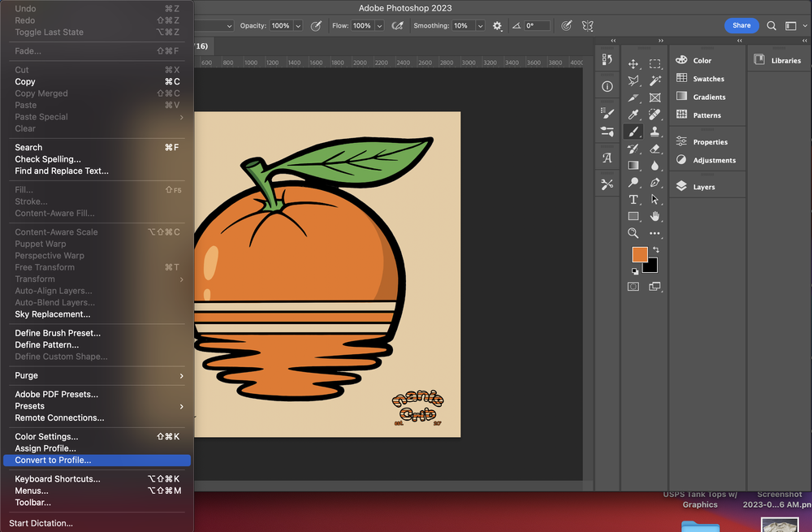Select the Pen tool

pyautogui.click(x=654, y=183)
